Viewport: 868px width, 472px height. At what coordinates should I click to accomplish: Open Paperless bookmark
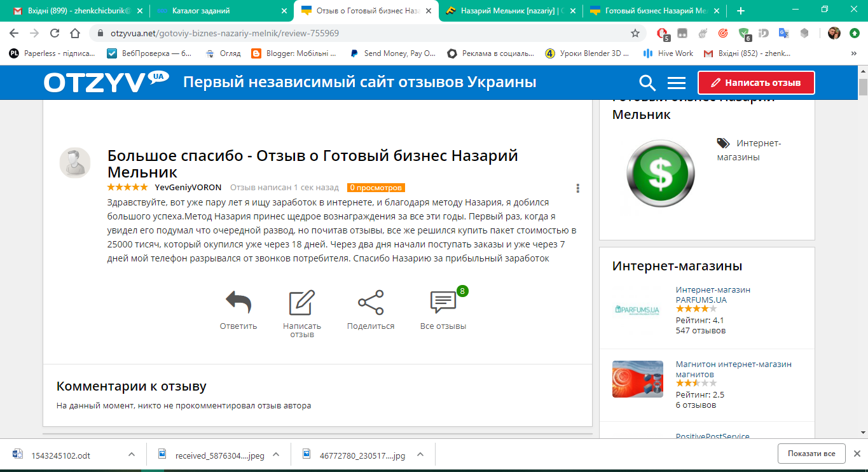[52, 53]
